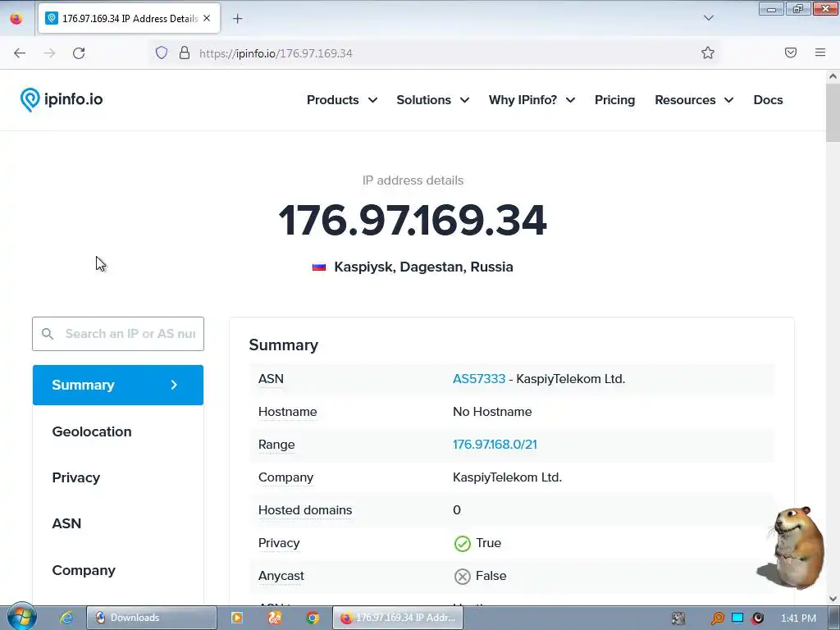Viewport: 840px width, 630px height.
Task: Open the list all tabs chevron
Action: [x=708, y=18]
